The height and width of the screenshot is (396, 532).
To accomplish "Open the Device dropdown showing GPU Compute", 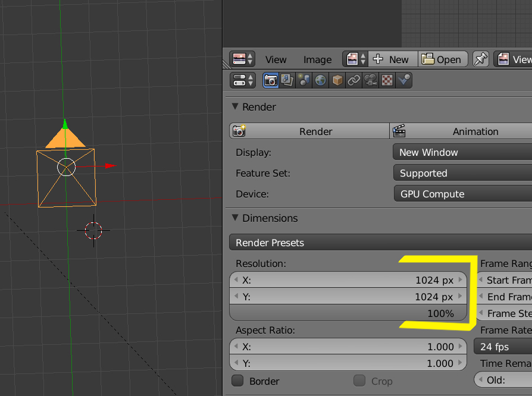I will point(462,194).
